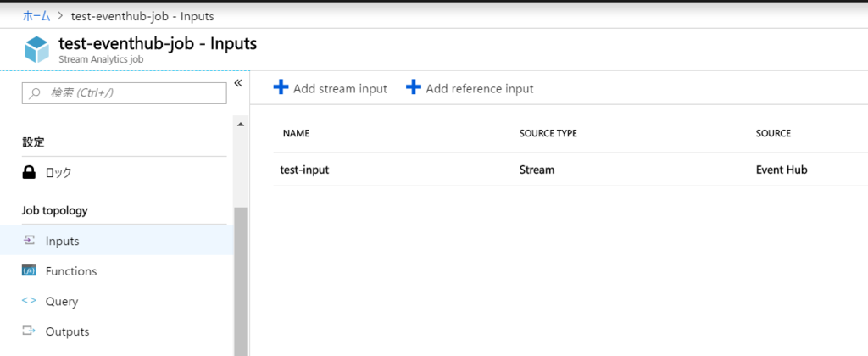Click the sidebar scrollbar up arrow

click(x=240, y=125)
